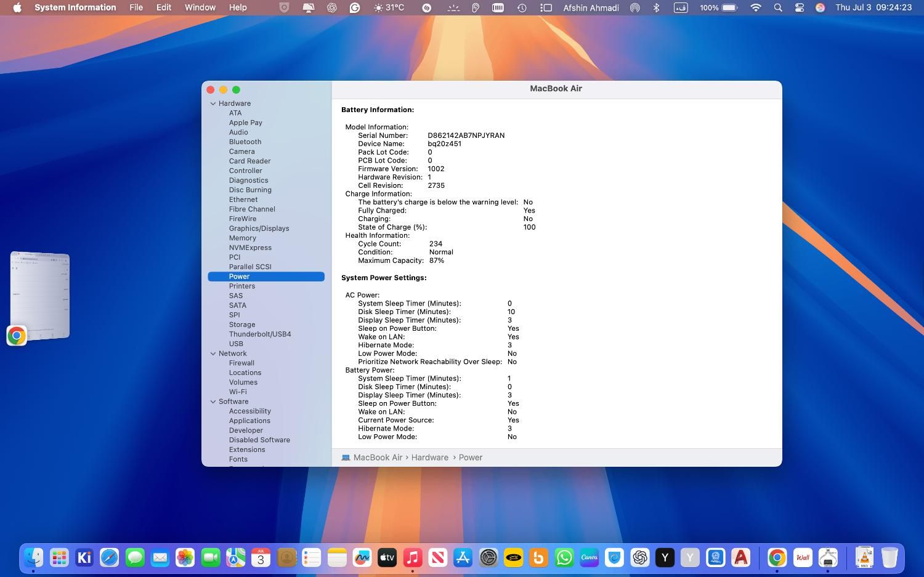Screen dimensions: 924x577
Task: Open the Trash in the Dock
Action: click(x=890, y=558)
